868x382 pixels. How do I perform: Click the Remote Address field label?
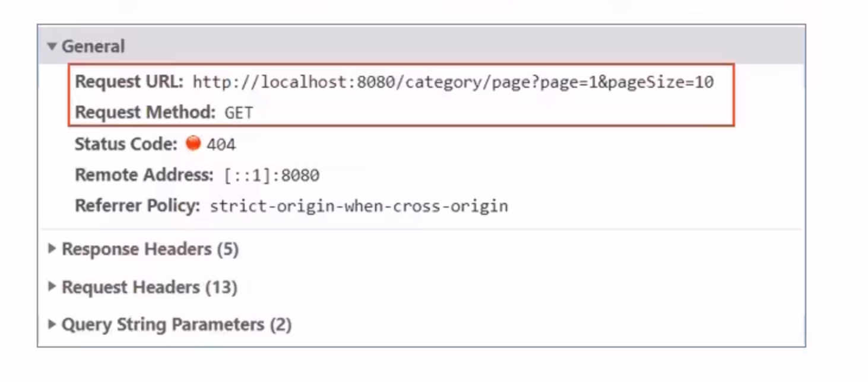coord(144,175)
